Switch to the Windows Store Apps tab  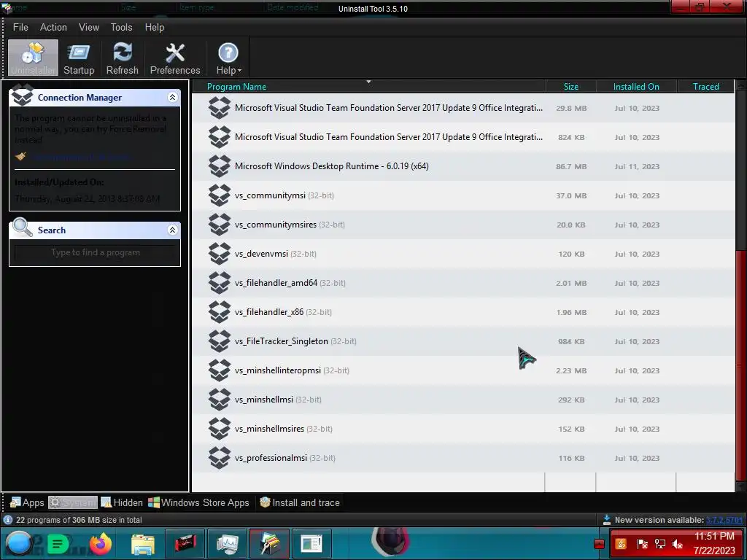point(198,502)
